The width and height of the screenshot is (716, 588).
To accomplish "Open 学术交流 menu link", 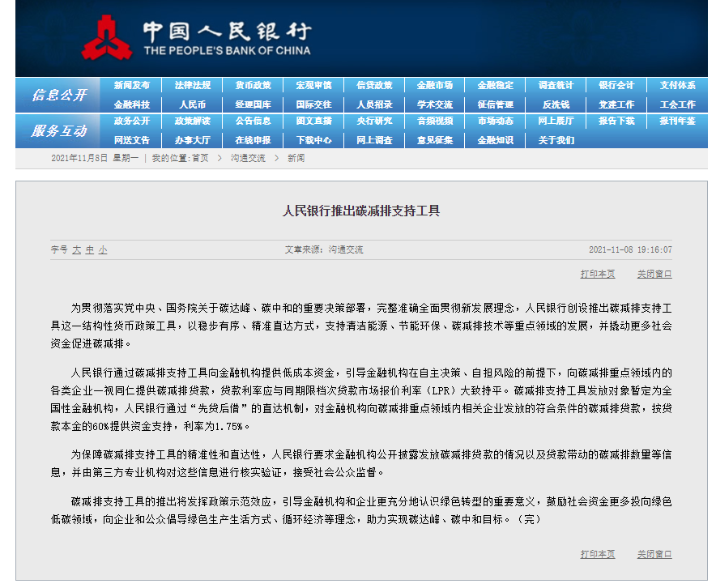I will click(435, 104).
